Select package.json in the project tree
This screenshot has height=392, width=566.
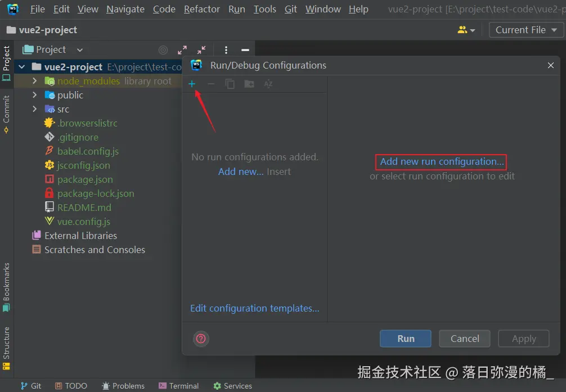84,179
